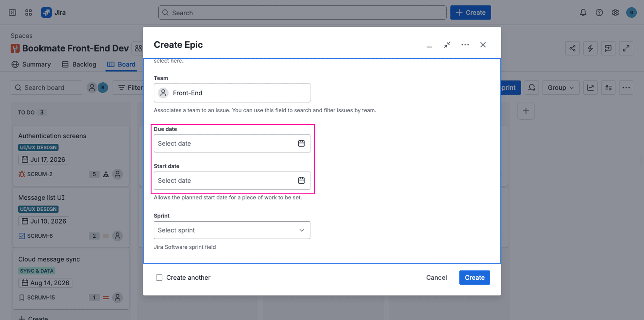Enter full screen with the expand arrows icon
This screenshot has height=320, width=644.
pos(626,48)
